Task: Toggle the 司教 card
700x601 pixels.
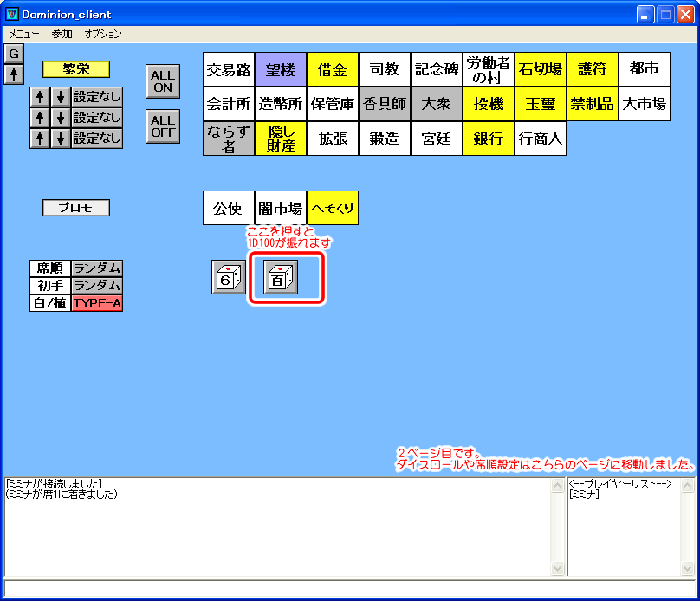Action: pyautogui.click(x=385, y=69)
